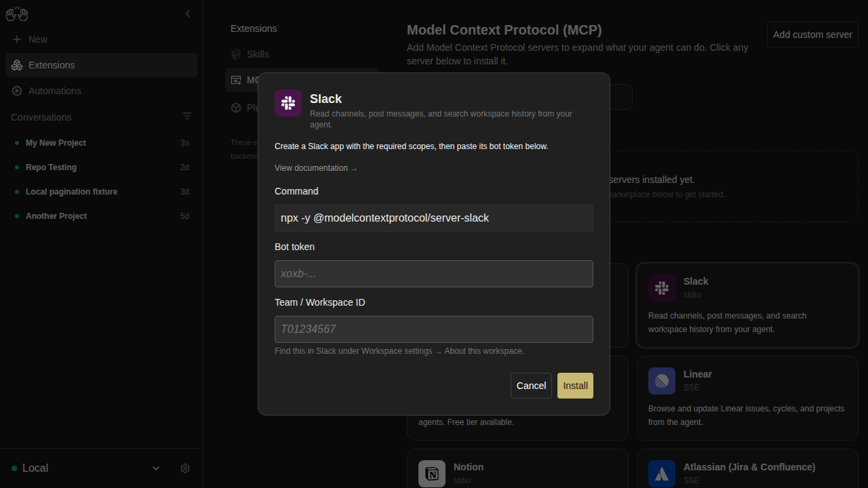Click the Conversations section header
The width and height of the screenshot is (868, 488).
tap(41, 117)
